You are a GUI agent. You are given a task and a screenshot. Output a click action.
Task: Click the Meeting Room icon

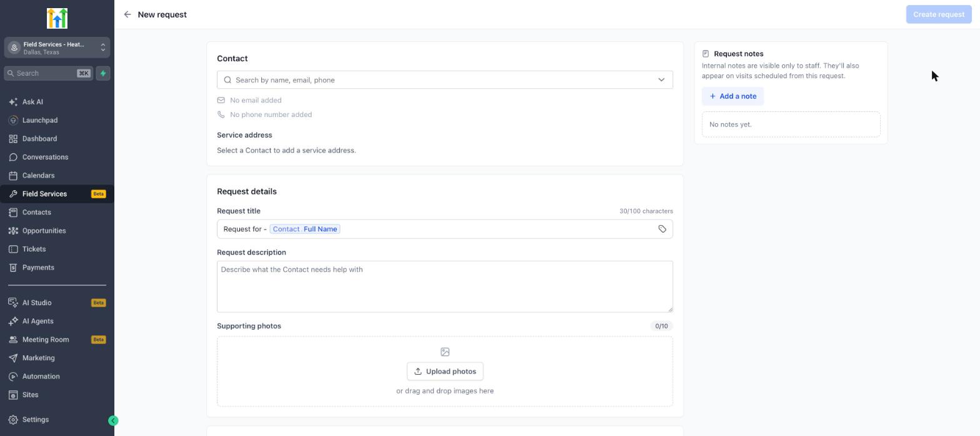(x=13, y=340)
